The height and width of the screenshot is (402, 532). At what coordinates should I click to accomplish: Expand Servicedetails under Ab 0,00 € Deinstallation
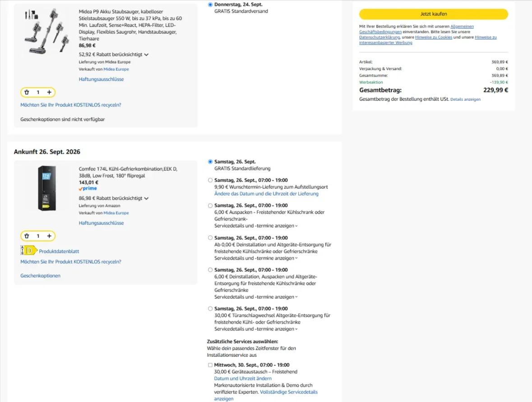(256, 258)
